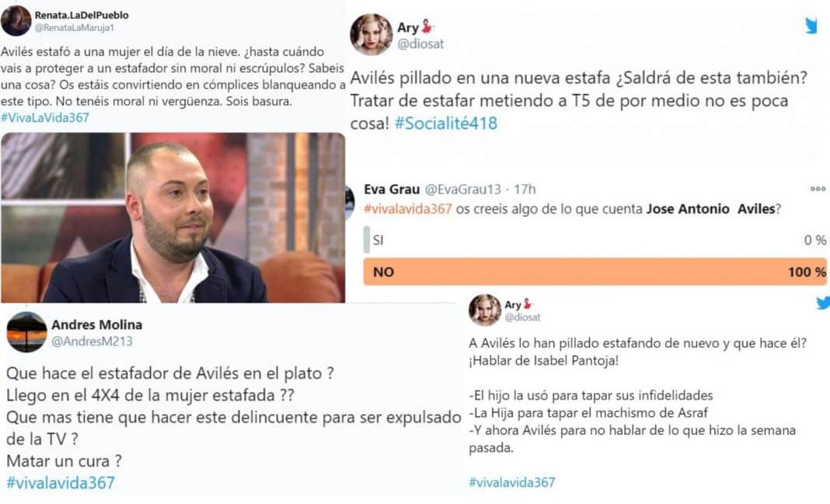Click the @diosat handle in the top tweet

[420, 44]
